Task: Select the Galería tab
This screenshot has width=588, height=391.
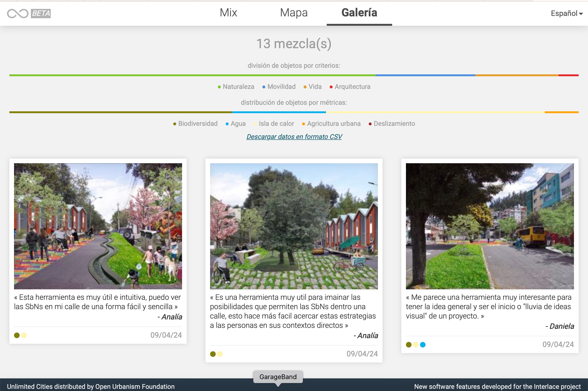Action: point(359,13)
